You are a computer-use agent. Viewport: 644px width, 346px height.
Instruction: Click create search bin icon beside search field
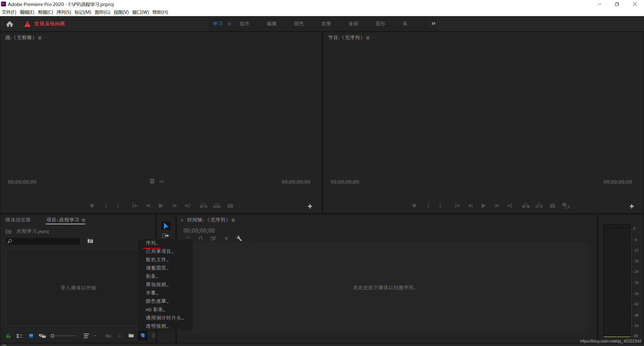coord(90,241)
